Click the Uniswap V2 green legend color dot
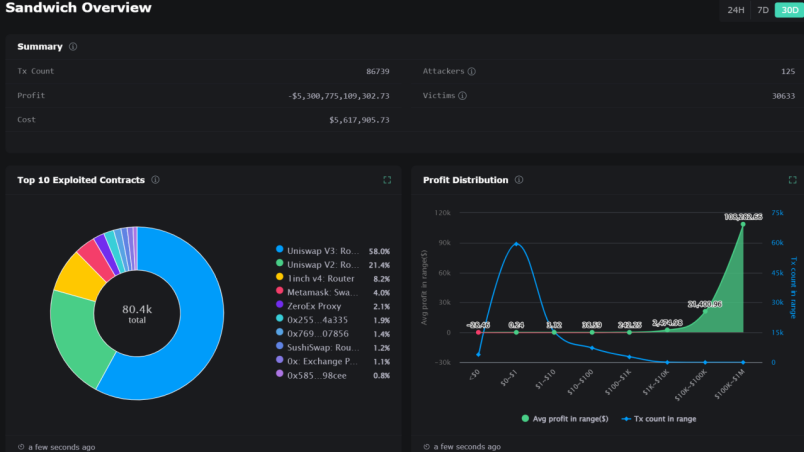 [x=279, y=263]
